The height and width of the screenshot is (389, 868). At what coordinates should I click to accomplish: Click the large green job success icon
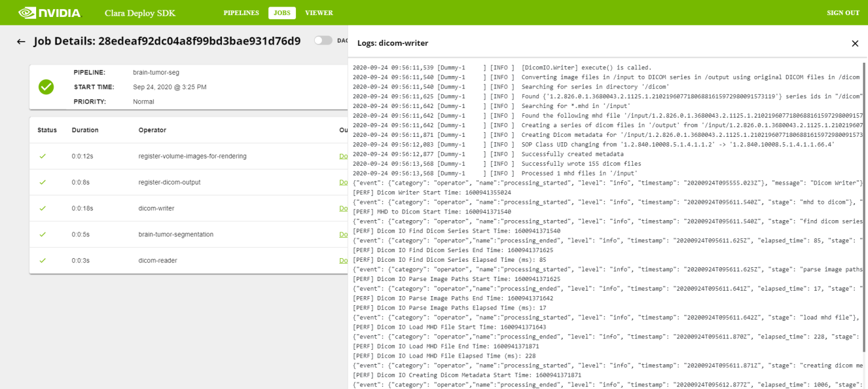point(46,87)
